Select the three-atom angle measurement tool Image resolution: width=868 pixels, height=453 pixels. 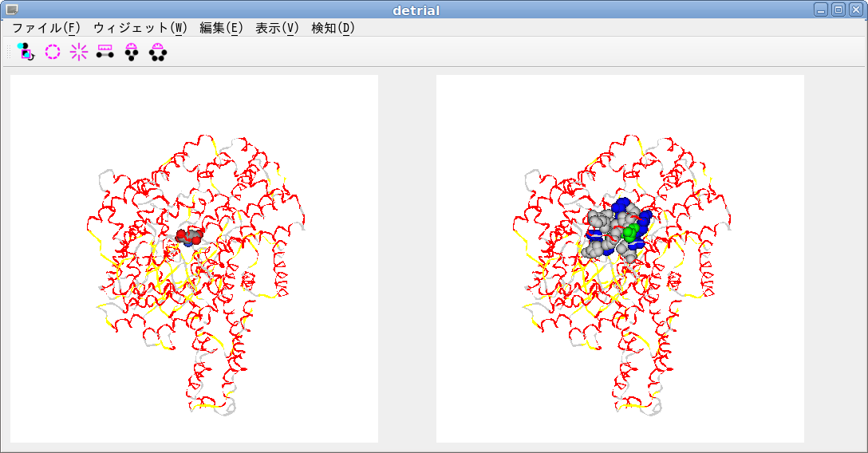click(132, 52)
